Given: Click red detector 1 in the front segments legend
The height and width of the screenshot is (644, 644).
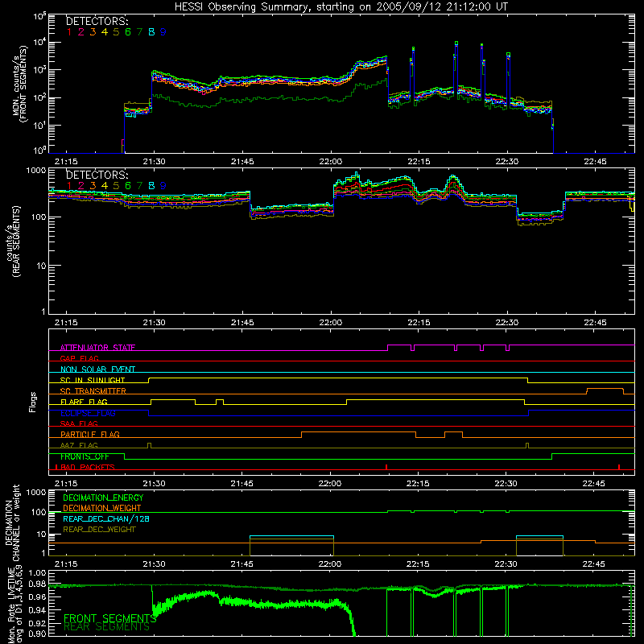Looking at the screenshot, I should 69,32.
